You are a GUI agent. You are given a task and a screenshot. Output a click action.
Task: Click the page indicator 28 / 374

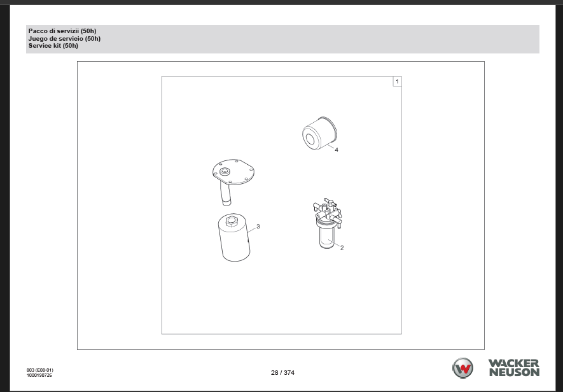pyautogui.click(x=282, y=372)
